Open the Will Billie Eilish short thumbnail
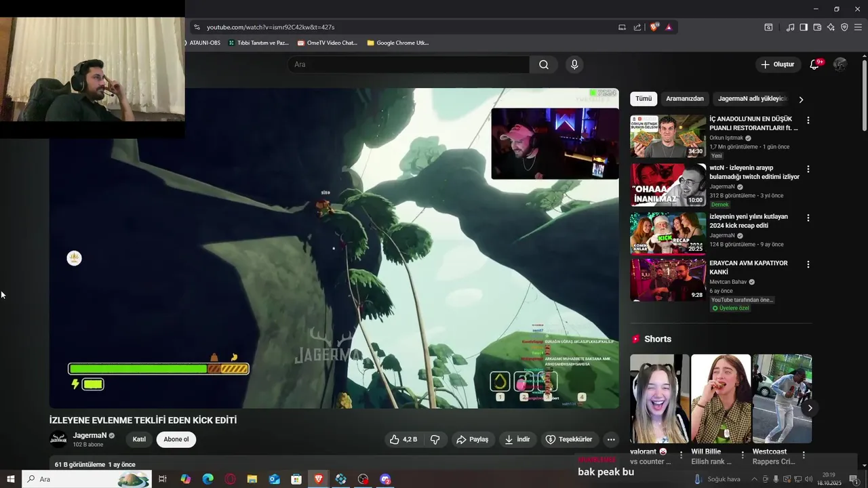The image size is (868, 488). pos(721,399)
